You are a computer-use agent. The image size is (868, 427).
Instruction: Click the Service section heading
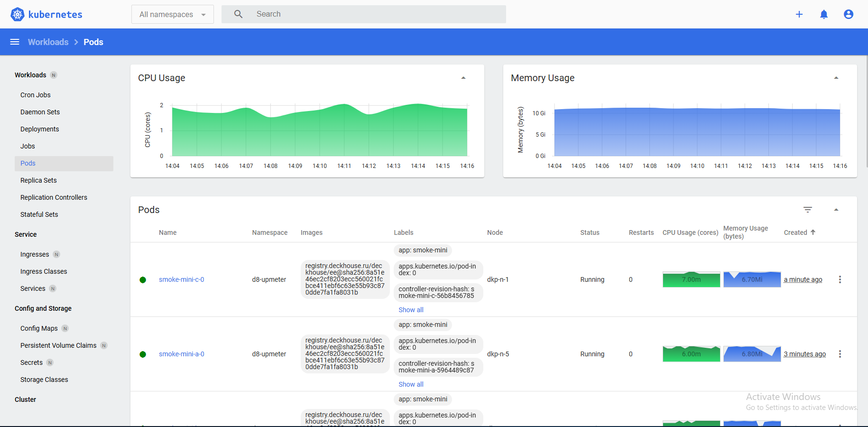coord(26,234)
